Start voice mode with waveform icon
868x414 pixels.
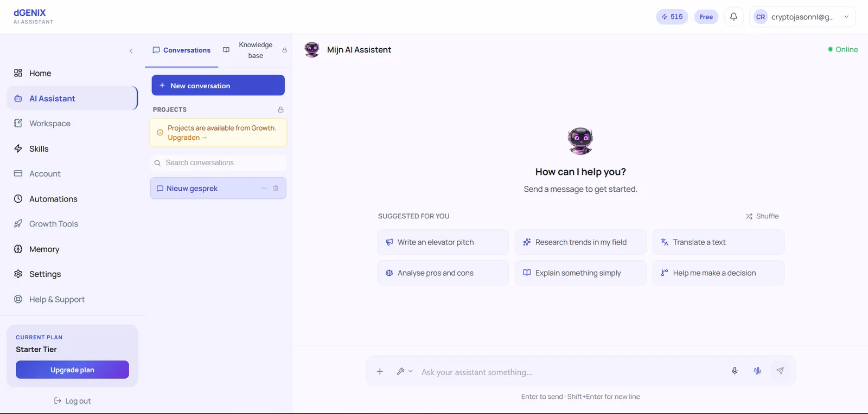pos(757,371)
